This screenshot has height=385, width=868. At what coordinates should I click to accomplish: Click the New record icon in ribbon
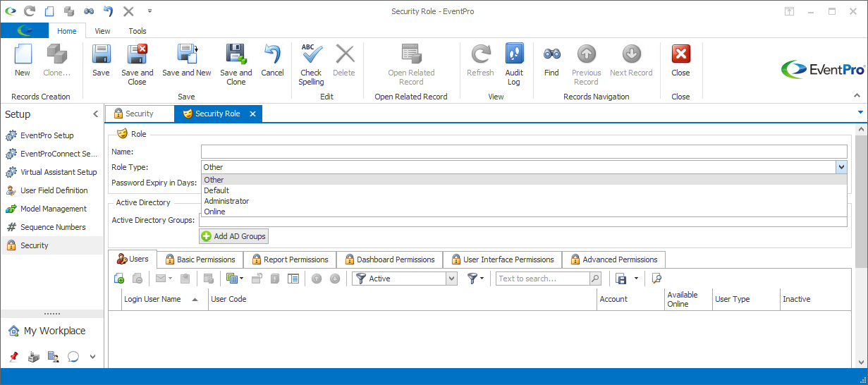click(x=23, y=55)
